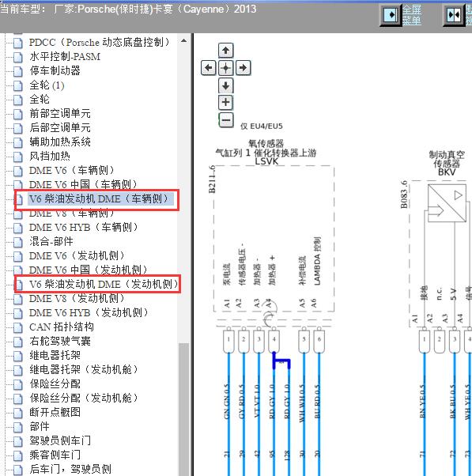Click the icon with two facing arrows

pyautogui.click(x=454, y=14)
